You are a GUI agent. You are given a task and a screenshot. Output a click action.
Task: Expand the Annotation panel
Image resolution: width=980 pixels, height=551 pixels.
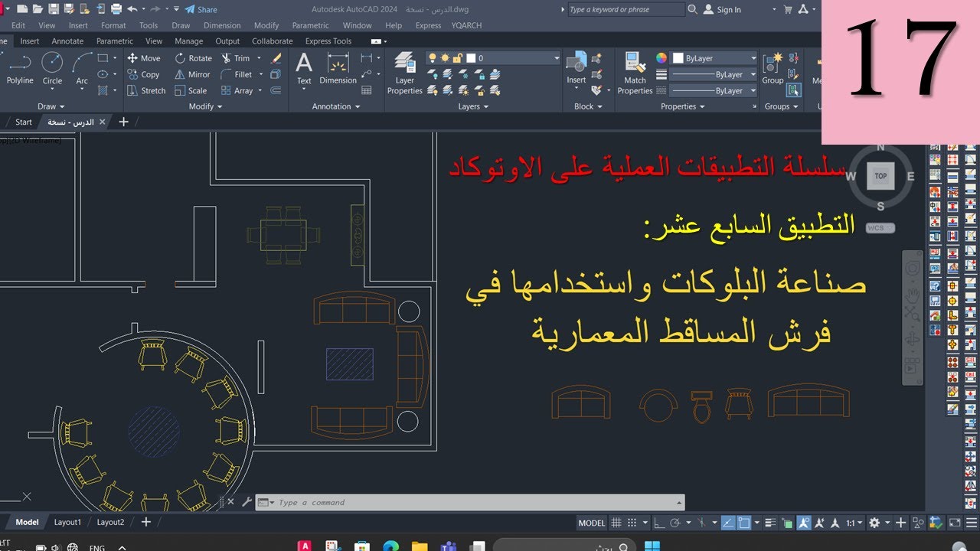(335, 106)
